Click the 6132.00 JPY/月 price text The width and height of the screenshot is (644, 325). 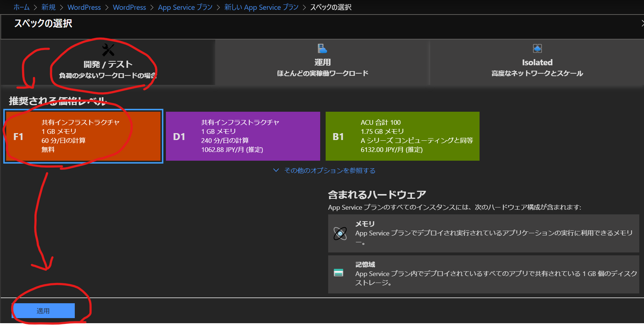pyautogui.click(x=392, y=149)
